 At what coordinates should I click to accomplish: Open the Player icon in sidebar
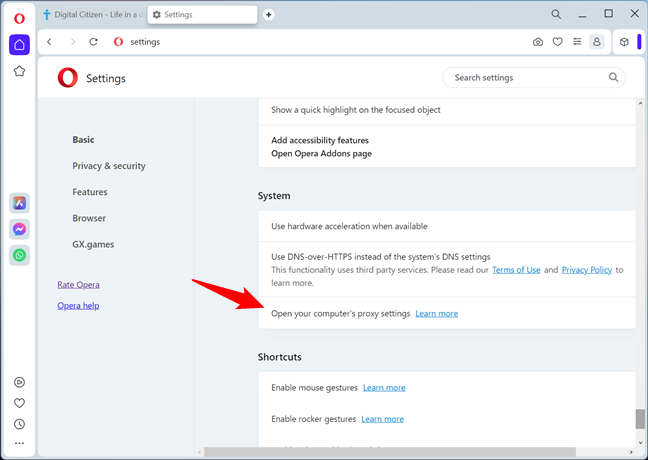19,382
